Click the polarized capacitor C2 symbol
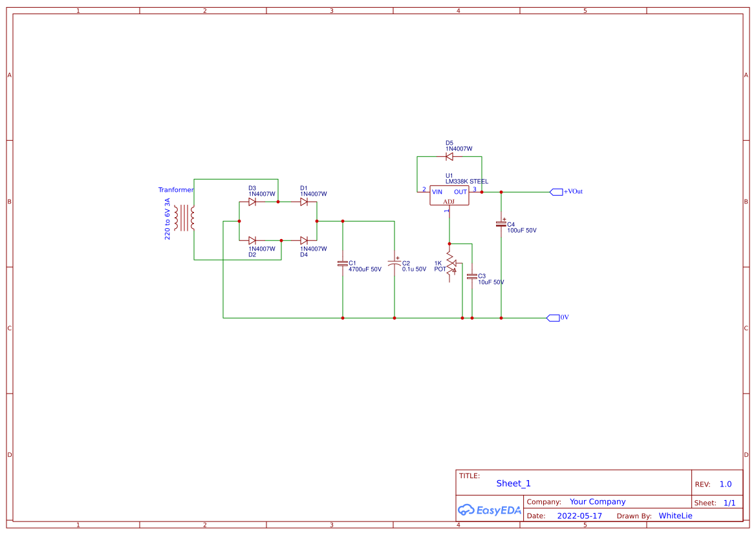The image size is (756, 535). 394,264
